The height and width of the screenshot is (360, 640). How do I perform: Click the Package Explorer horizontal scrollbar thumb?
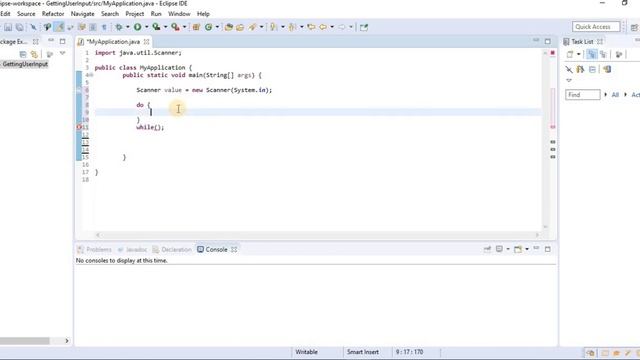(x=24, y=340)
